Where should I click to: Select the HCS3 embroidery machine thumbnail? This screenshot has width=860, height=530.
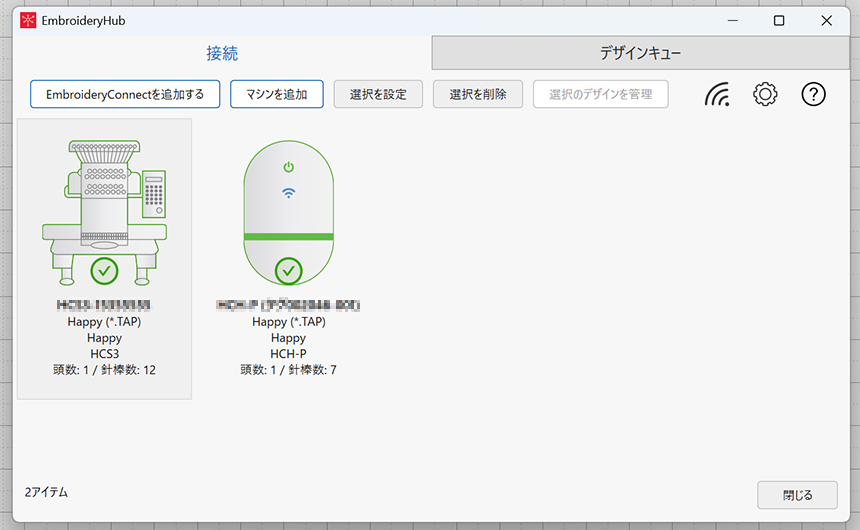point(104,212)
